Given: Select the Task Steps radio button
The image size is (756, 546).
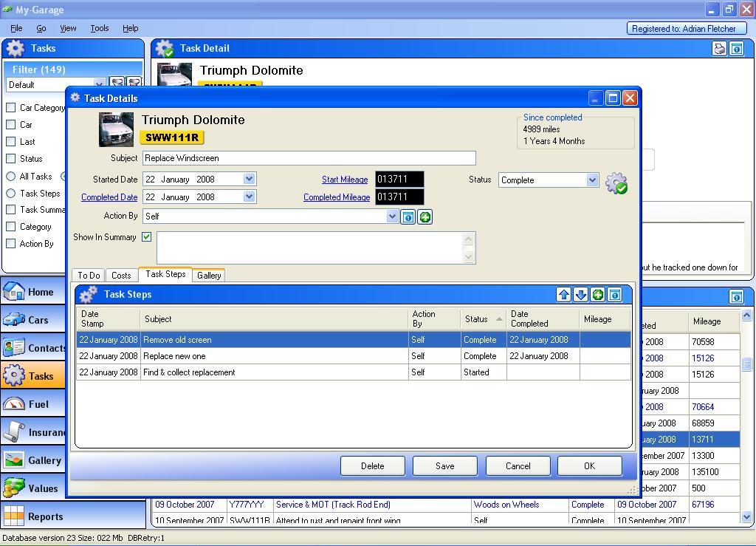Looking at the screenshot, I should coord(11,193).
